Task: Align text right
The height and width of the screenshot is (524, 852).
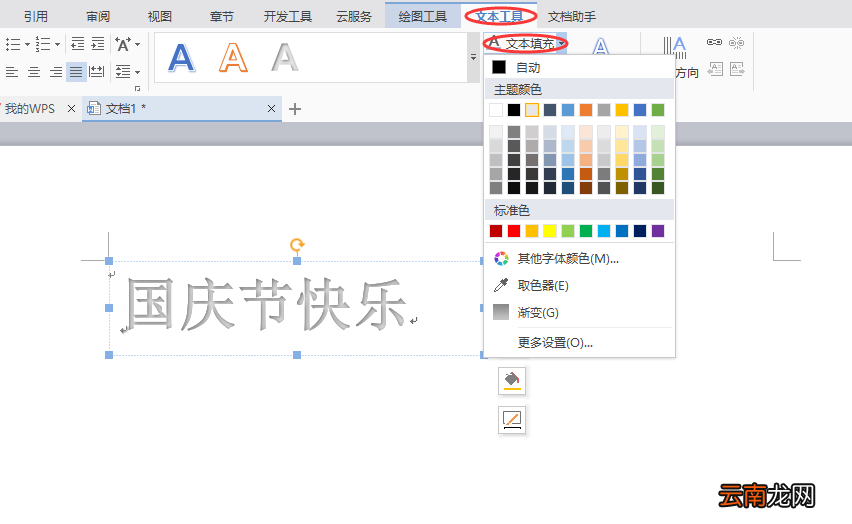Action: [55, 72]
